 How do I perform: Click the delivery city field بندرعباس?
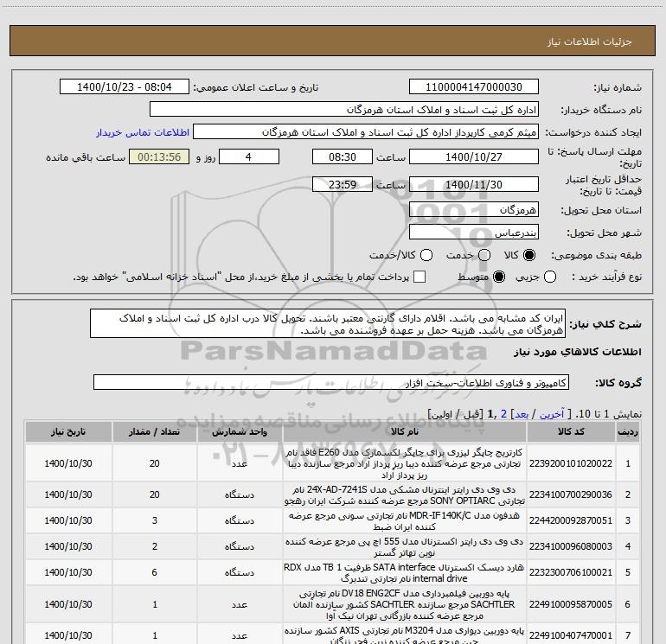click(x=474, y=232)
